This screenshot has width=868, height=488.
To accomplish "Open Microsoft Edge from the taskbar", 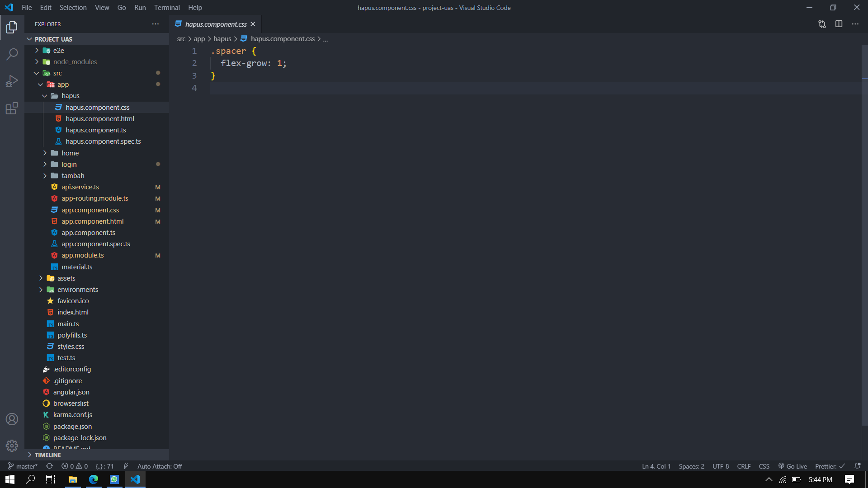I will click(x=94, y=479).
